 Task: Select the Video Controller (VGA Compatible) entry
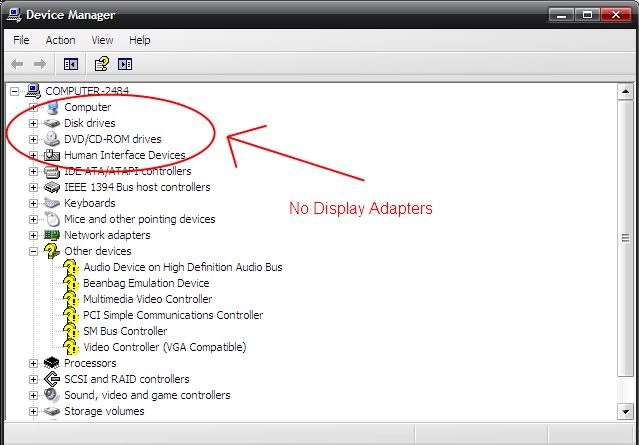165,347
